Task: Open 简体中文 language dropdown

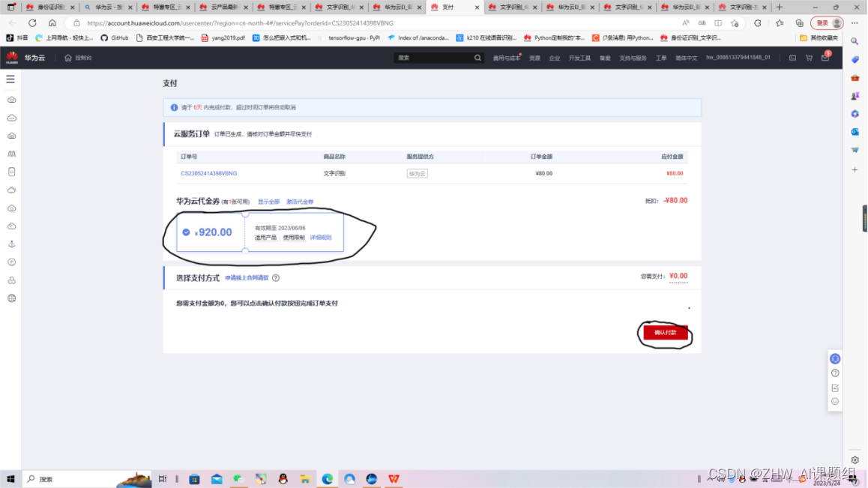Action: click(687, 58)
